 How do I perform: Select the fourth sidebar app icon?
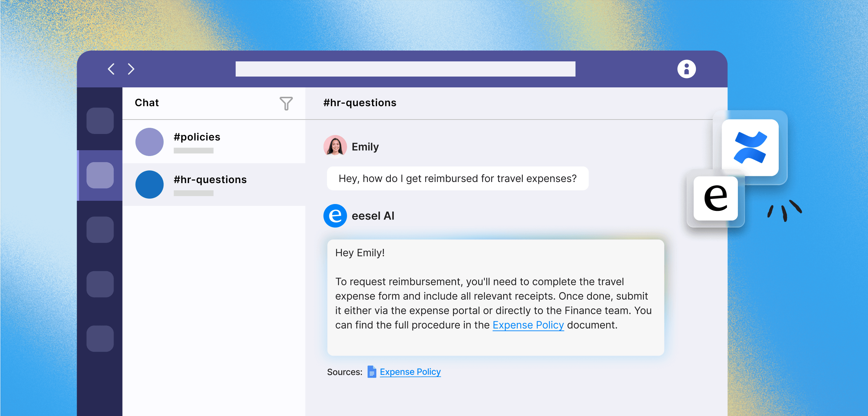(x=100, y=284)
